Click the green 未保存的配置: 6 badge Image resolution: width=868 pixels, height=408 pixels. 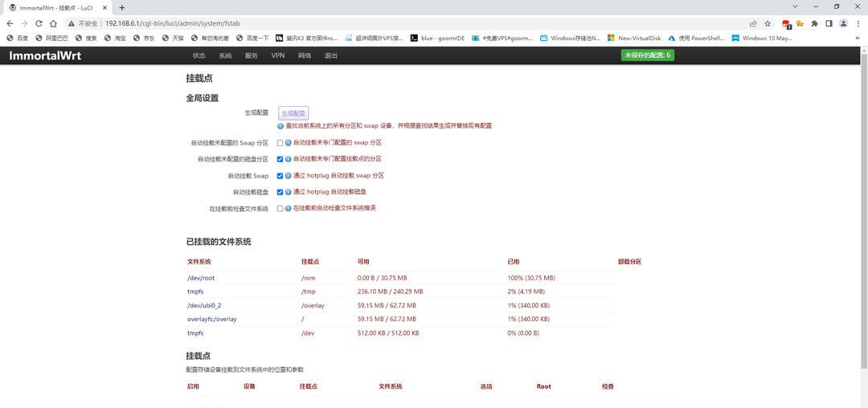coord(648,55)
